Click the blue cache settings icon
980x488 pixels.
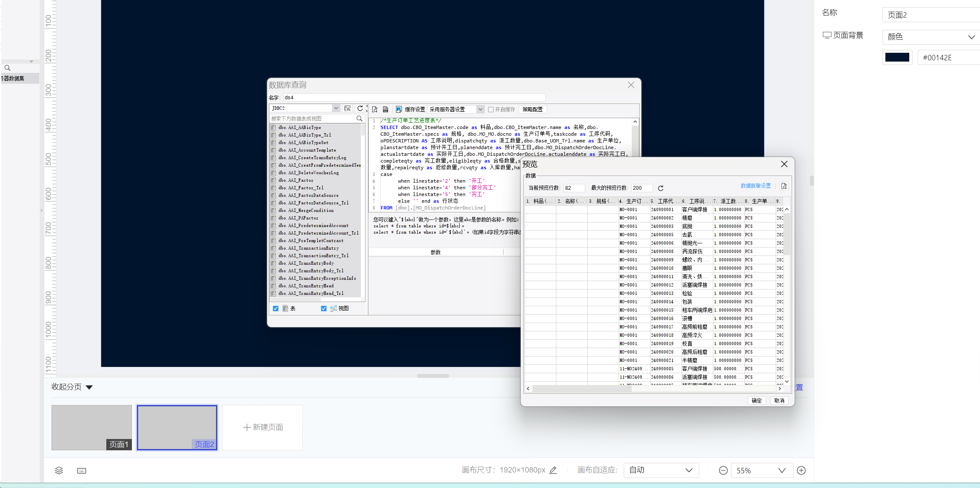[399, 109]
